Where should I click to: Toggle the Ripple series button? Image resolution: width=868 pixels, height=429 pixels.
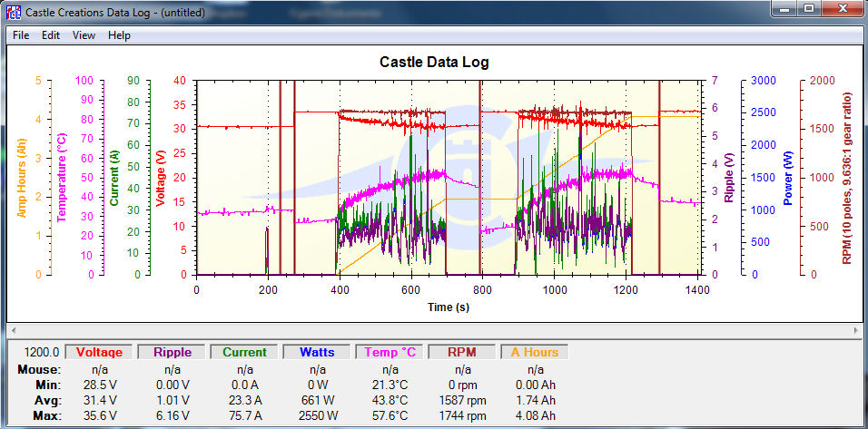[x=173, y=352]
